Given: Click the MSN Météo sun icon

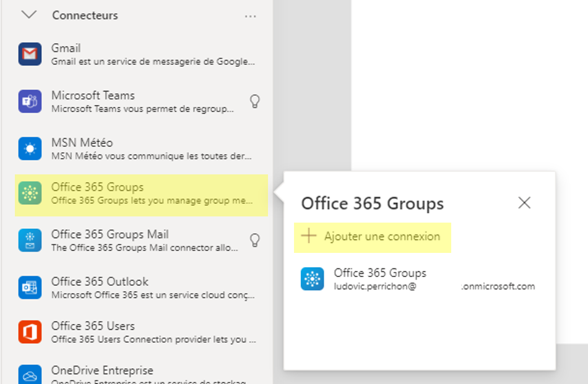Looking at the screenshot, I should tap(30, 148).
